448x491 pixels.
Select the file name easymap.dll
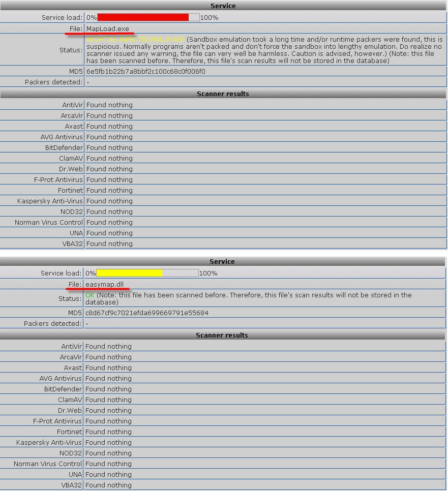[104, 284]
